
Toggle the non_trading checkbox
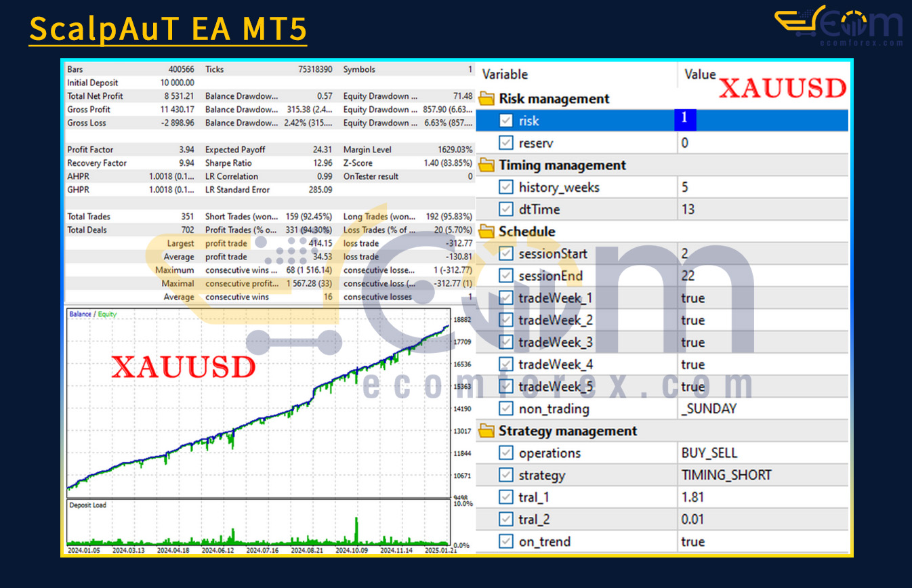(x=506, y=408)
